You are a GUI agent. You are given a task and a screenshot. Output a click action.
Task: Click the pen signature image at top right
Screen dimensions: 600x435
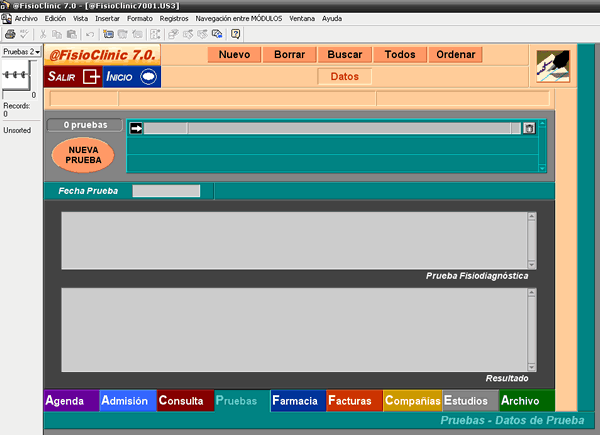[553, 66]
